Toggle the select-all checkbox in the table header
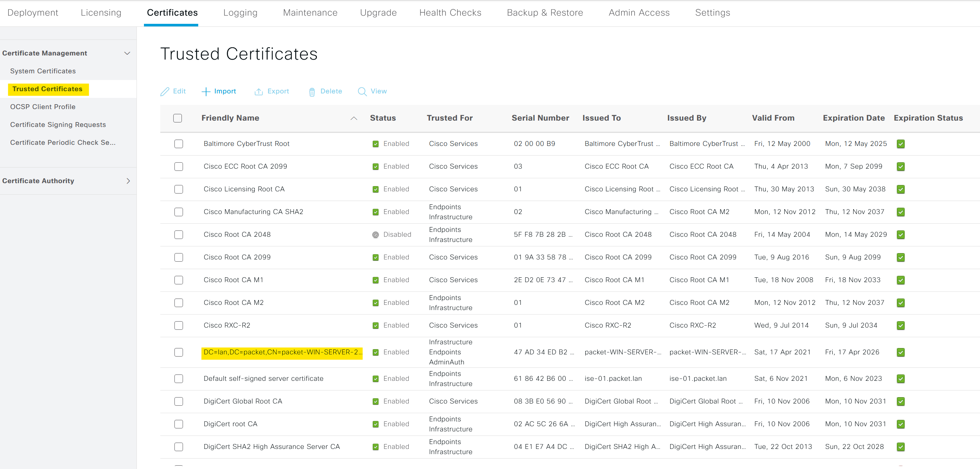Viewport: 980px width, 469px height. point(178,118)
